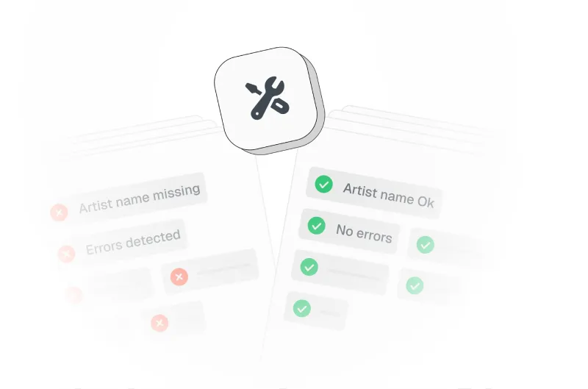
Task: Click the lowest faded green check in far-right column
Action: (415, 285)
